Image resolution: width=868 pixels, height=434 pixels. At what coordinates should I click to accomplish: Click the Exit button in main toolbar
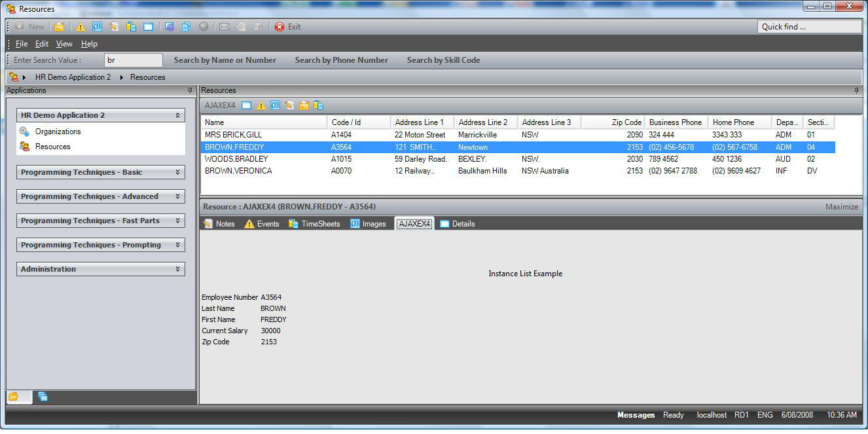click(x=287, y=27)
